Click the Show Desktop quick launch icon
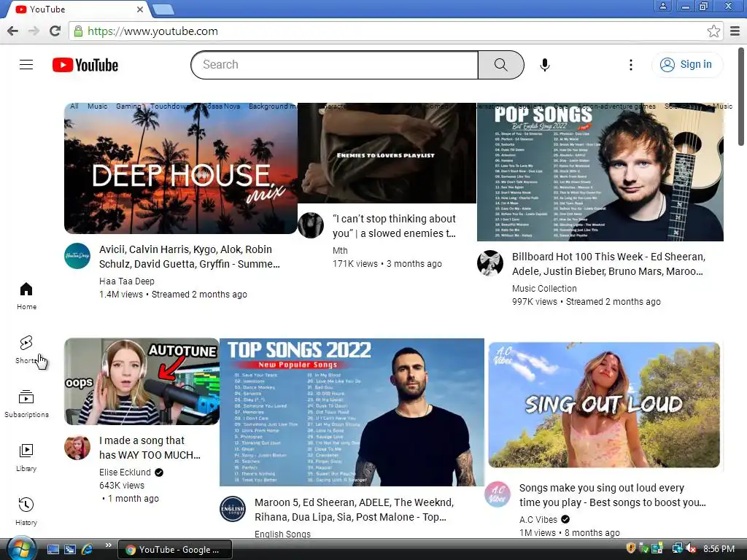This screenshot has width=747, height=560. pyautogui.click(x=53, y=550)
